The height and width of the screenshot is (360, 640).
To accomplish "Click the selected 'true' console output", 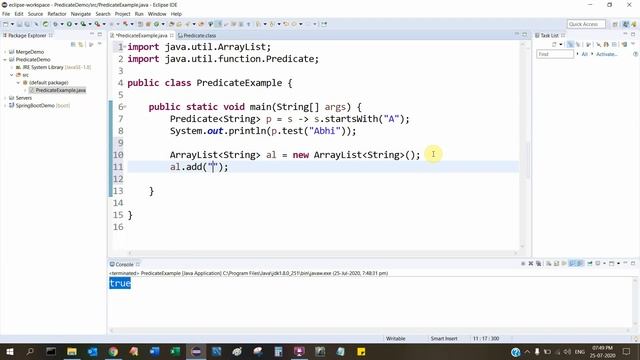I will point(120,283).
